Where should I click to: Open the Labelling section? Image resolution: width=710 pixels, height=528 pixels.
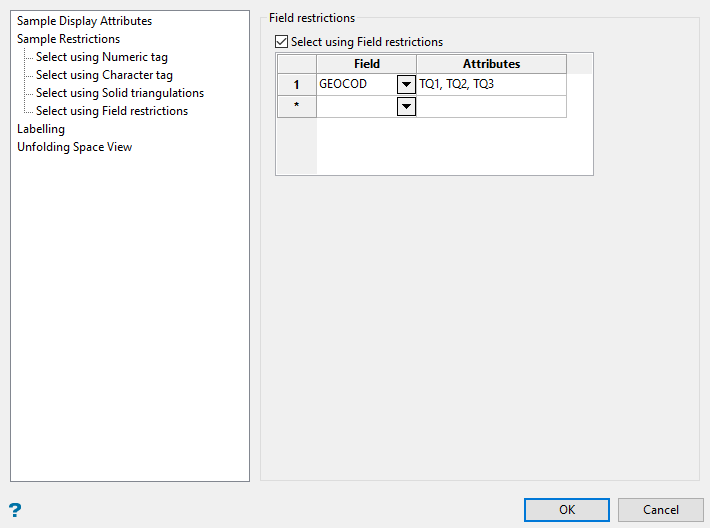click(41, 129)
